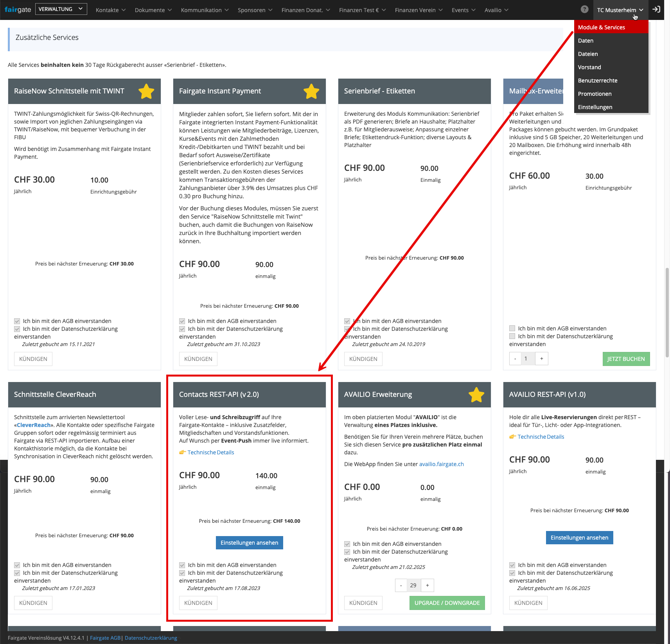Image resolution: width=670 pixels, height=644 pixels.
Task: Click the logout arrow icon
Action: click(656, 9)
